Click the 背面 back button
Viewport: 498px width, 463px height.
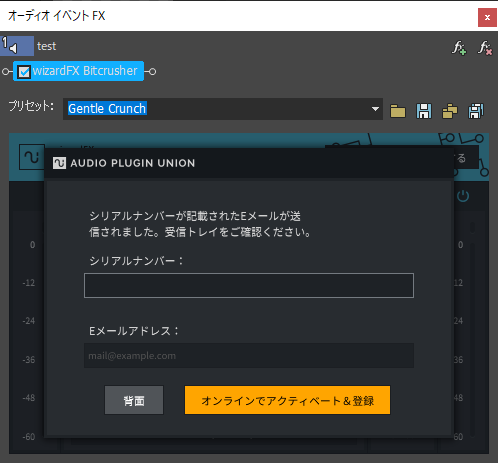pos(134,400)
